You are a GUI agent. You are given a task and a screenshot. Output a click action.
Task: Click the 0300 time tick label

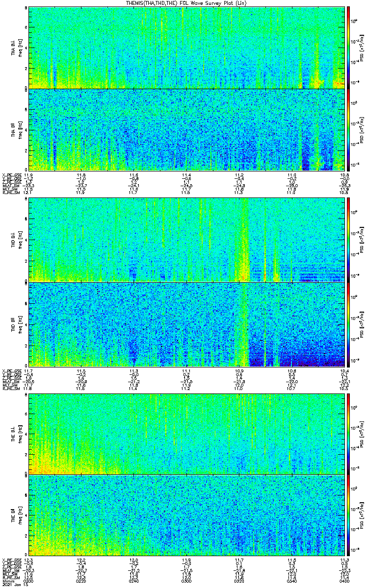click(x=186, y=581)
